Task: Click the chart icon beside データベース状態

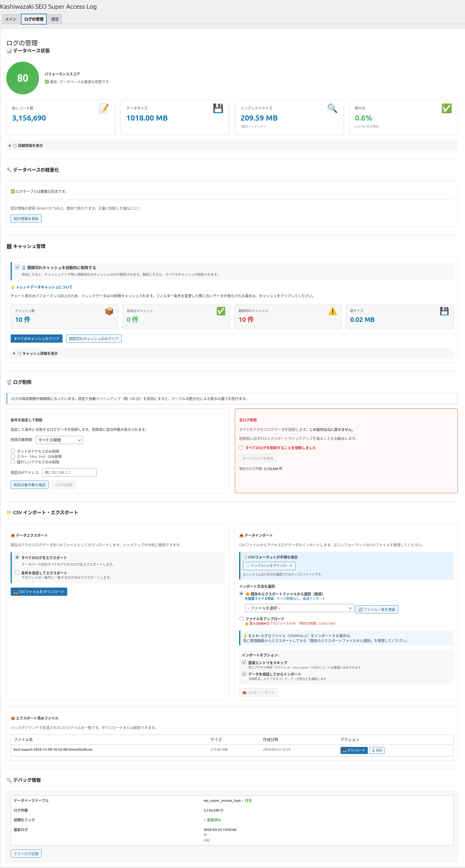Action: click(9, 50)
